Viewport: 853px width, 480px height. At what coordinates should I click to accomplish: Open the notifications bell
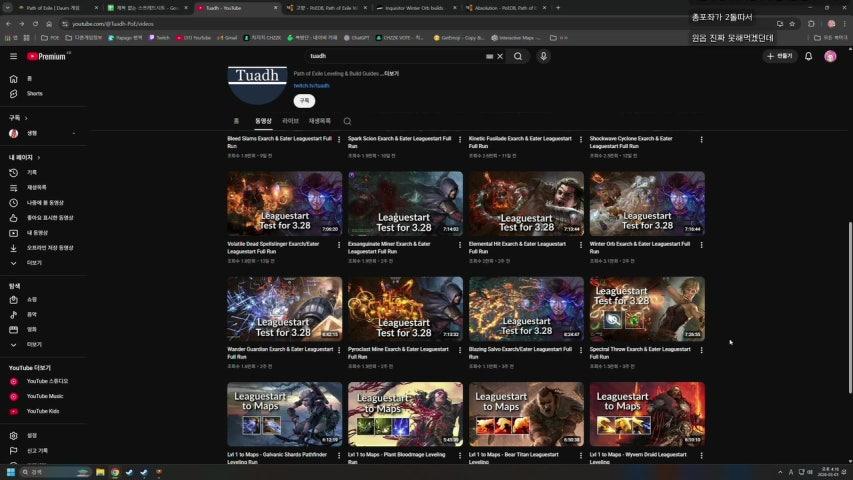pos(808,56)
